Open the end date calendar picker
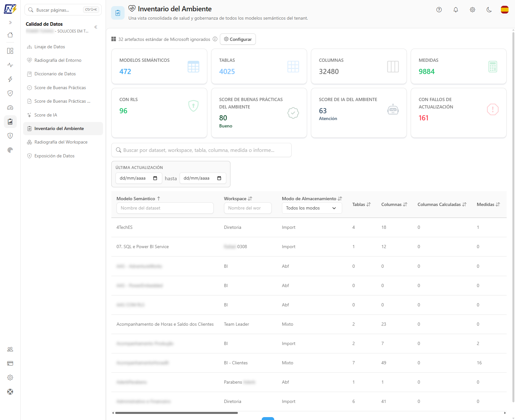Viewport: 515px width, 420px height. 219,178
